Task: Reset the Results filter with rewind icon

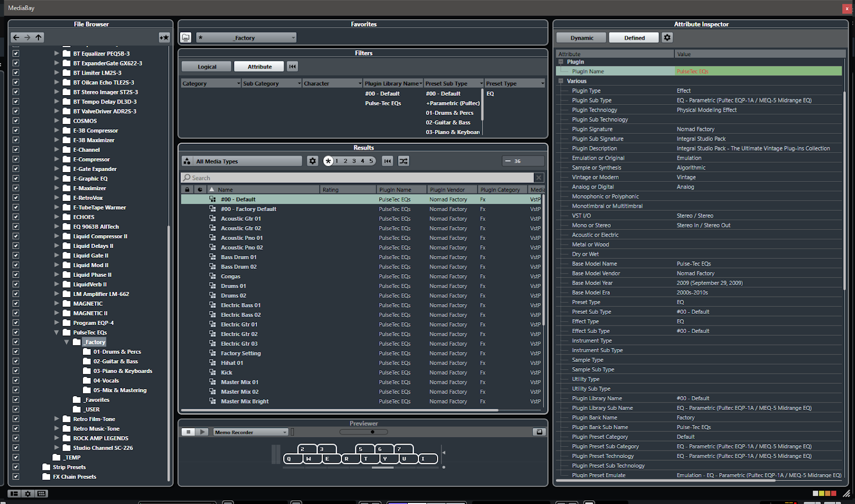Action: click(388, 161)
